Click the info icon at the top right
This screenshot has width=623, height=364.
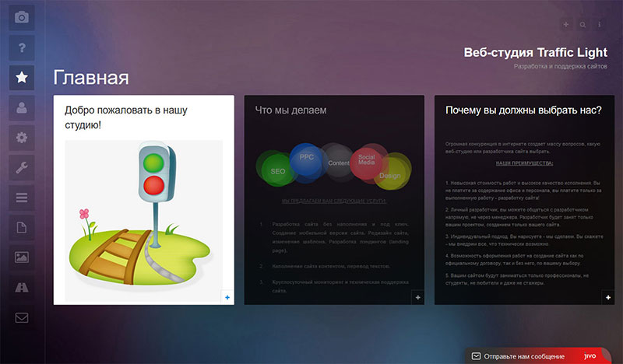[599, 25]
